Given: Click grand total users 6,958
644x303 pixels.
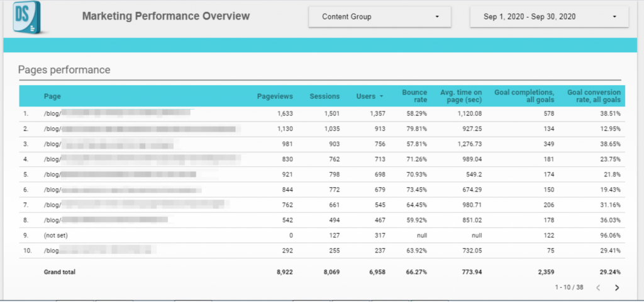Looking at the screenshot, I should (x=377, y=272).
